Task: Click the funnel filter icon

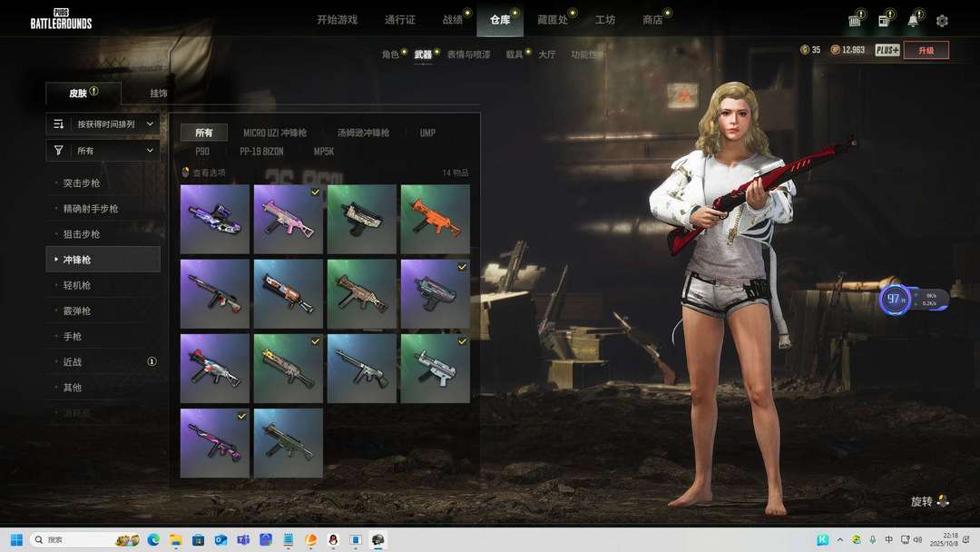Action: click(x=59, y=151)
